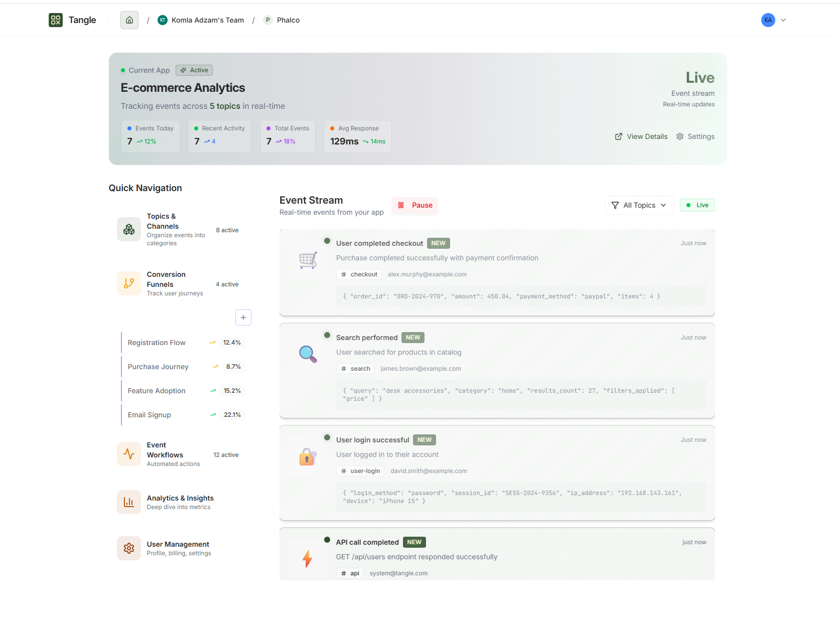
Task: Open Topics & Channels navigation item
Action: (x=180, y=230)
